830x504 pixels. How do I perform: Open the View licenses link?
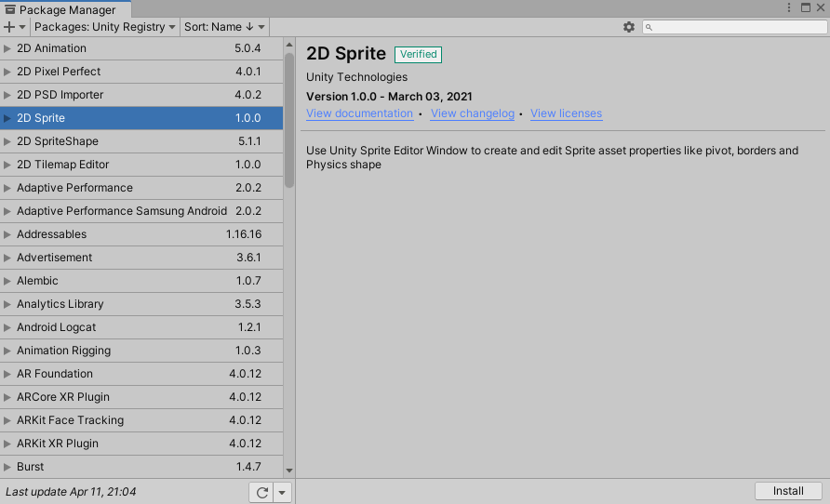coord(566,113)
